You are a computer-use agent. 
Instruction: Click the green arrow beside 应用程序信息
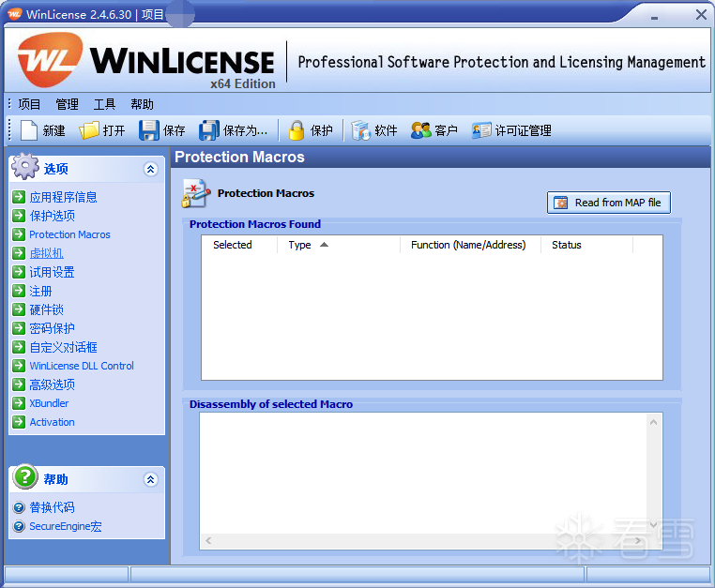[19, 197]
